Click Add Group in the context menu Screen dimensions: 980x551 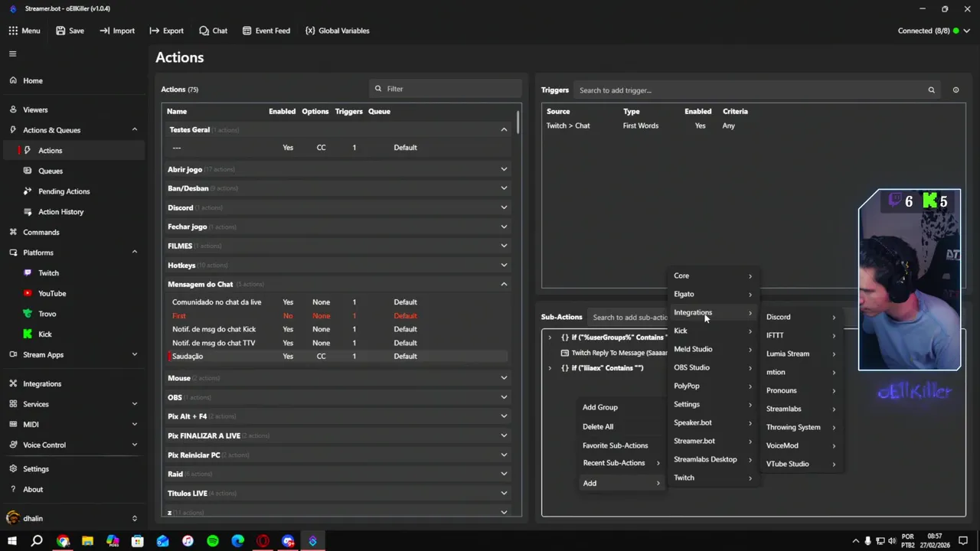pos(622,407)
